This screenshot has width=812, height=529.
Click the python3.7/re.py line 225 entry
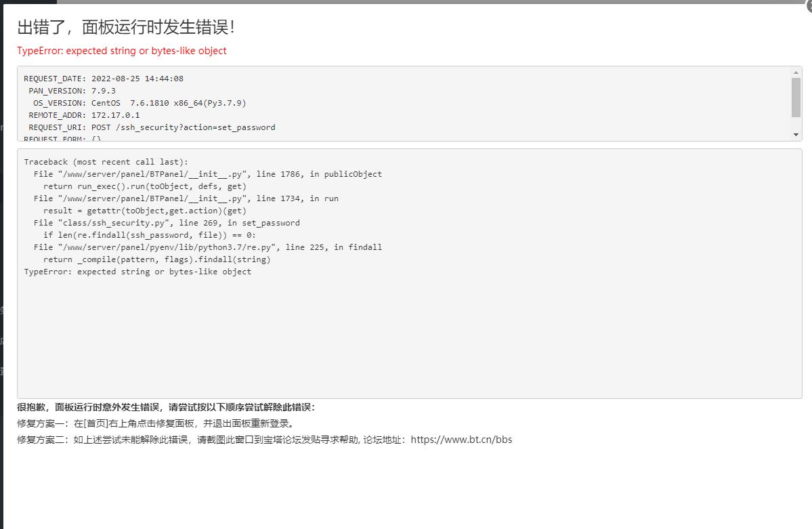(x=208, y=247)
